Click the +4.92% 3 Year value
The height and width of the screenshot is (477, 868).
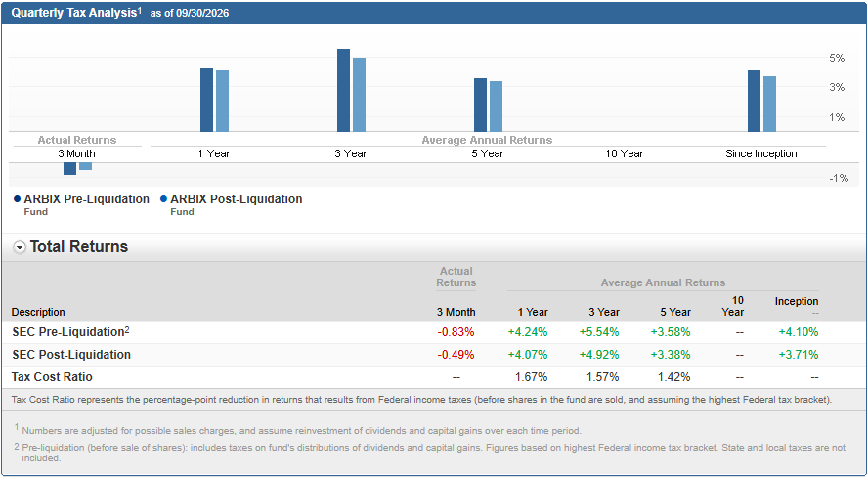click(599, 355)
